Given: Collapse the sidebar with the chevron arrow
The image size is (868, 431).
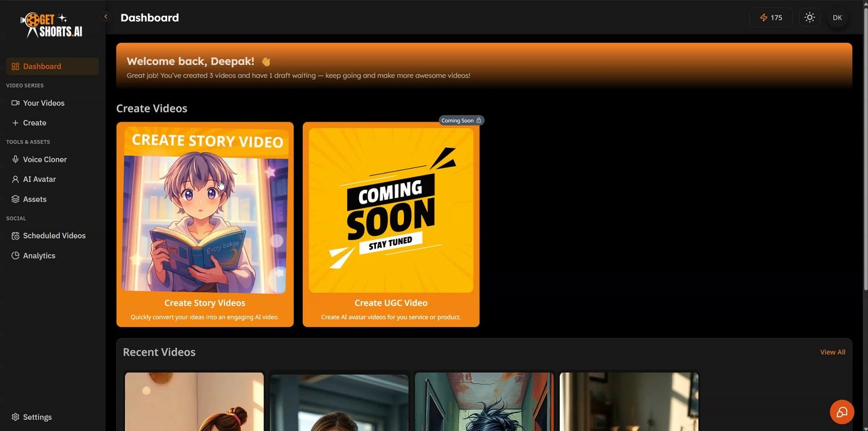Looking at the screenshot, I should click(x=106, y=17).
